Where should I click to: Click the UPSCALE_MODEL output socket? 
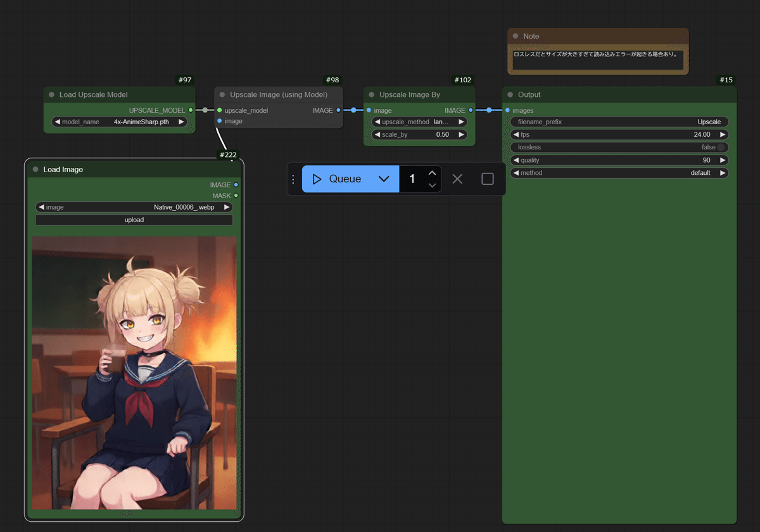[x=191, y=110]
